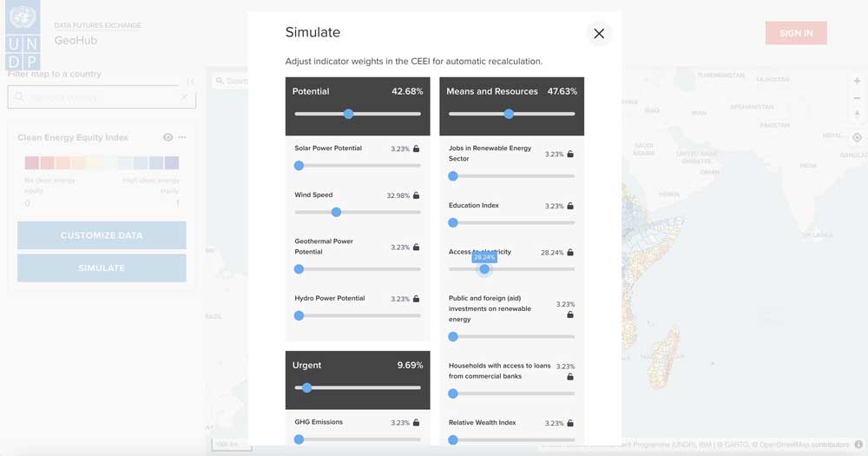Click the Education Index slider handle
The height and width of the screenshot is (456, 868).
[453, 222]
